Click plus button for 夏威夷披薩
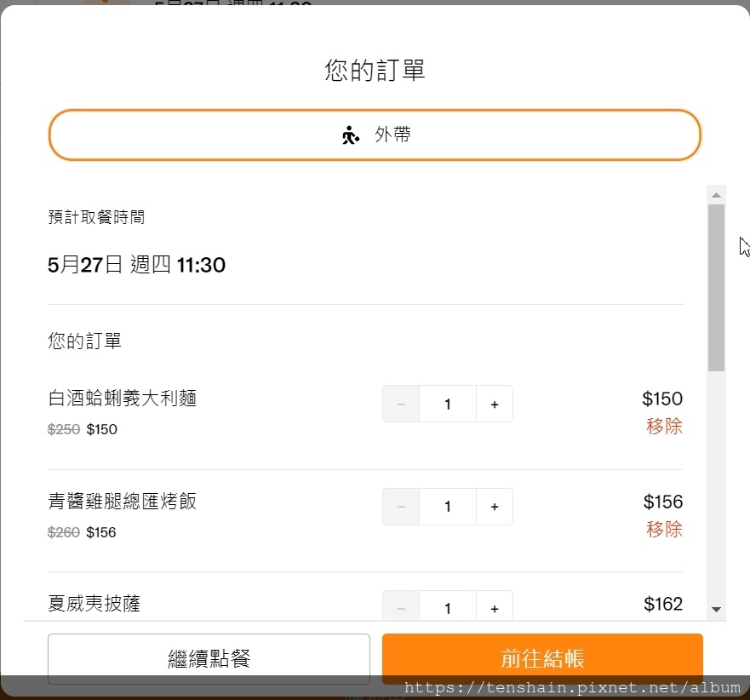750x700 pixels. coord(495,608)
